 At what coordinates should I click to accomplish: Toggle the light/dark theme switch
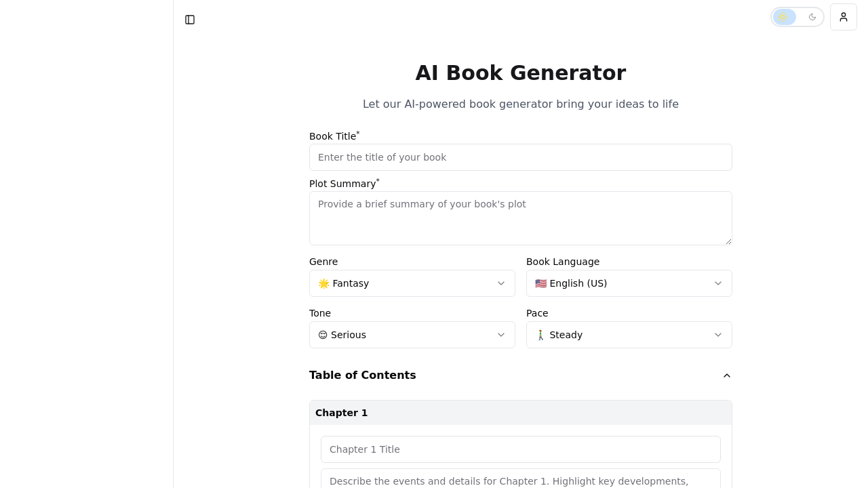pos(797,17)
